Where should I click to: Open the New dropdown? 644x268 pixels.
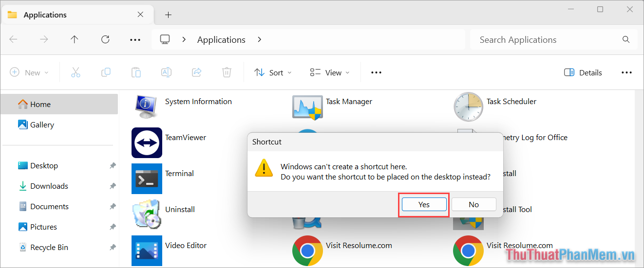click(x=29, y=72)
